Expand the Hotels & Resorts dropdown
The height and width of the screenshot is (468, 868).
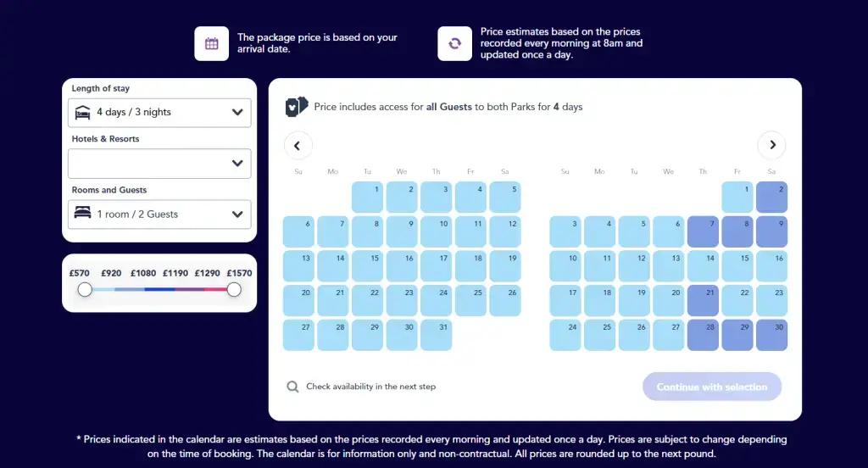pyautogui.click(x=159, y=164)
